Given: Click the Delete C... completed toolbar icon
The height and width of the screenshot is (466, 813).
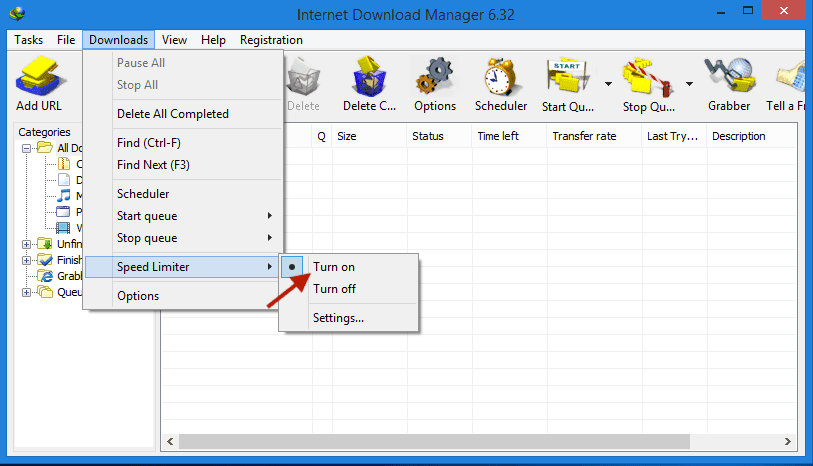Looking at the screenshot, I should click(370, 78).
